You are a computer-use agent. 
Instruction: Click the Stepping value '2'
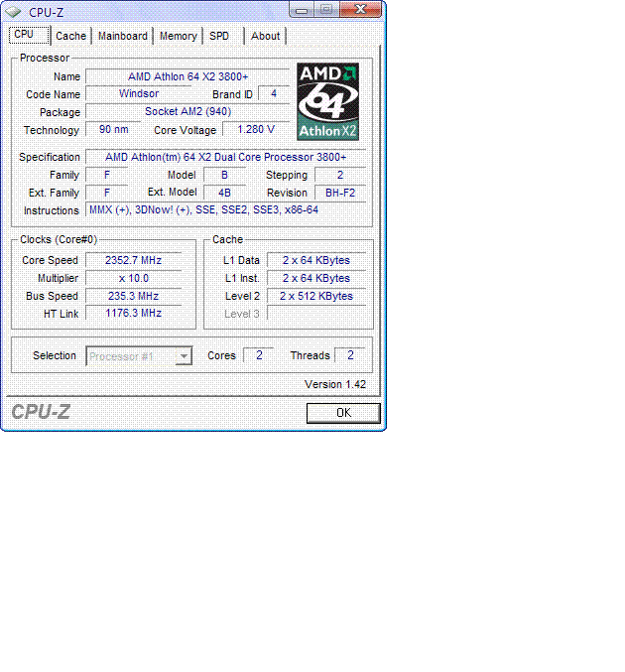click(340, 175)
